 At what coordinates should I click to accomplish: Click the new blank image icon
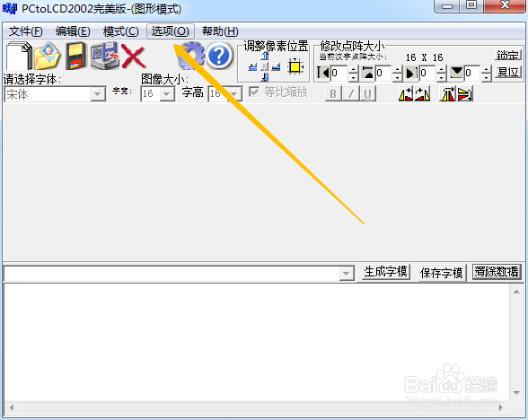click(19, 56)
